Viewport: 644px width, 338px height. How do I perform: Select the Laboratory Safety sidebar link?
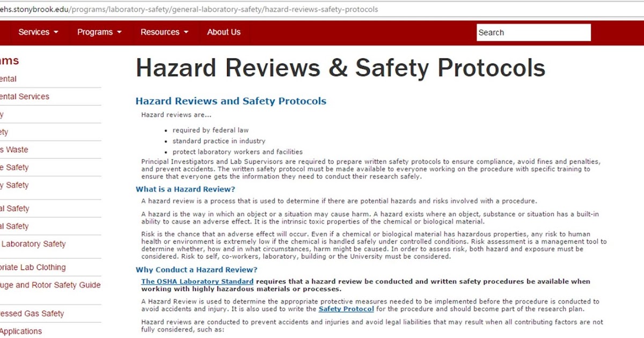[34, 244]
